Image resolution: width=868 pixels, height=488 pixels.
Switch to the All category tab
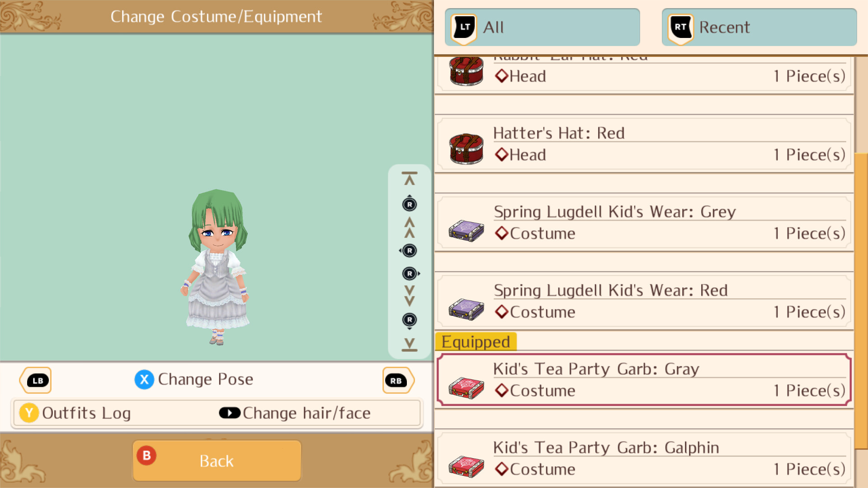click(x=542, y=27)
